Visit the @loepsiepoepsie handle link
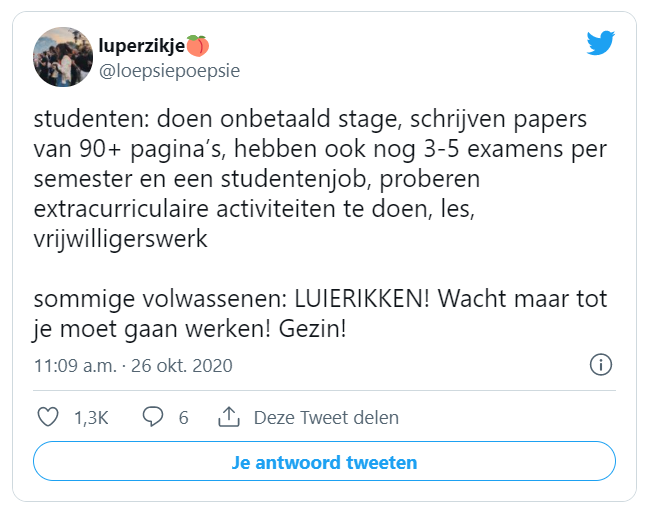This screenshot has width=650, height=512. (x=169, y=70)
